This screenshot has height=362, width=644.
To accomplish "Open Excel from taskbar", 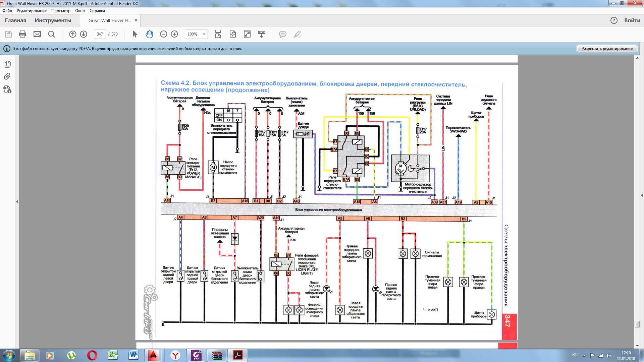I will click(x=113, y=355).
